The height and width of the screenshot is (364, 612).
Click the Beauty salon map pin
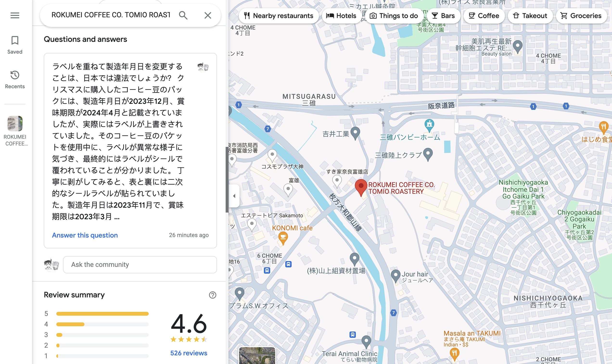click(x=517, y=47)
